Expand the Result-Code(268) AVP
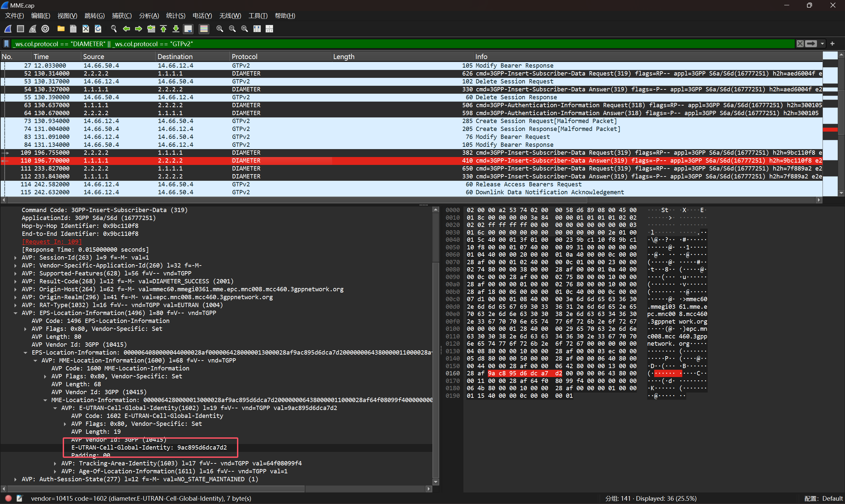This screenshot has width=845, height=504. pyautogui.click(x=16, y=282)
